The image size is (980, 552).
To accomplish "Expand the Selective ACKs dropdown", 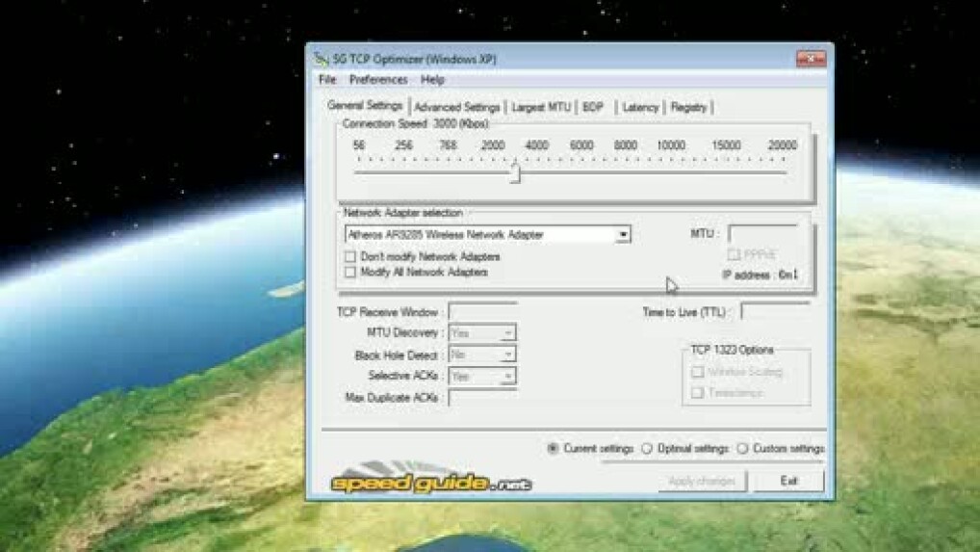I will [x=507, y=377].
